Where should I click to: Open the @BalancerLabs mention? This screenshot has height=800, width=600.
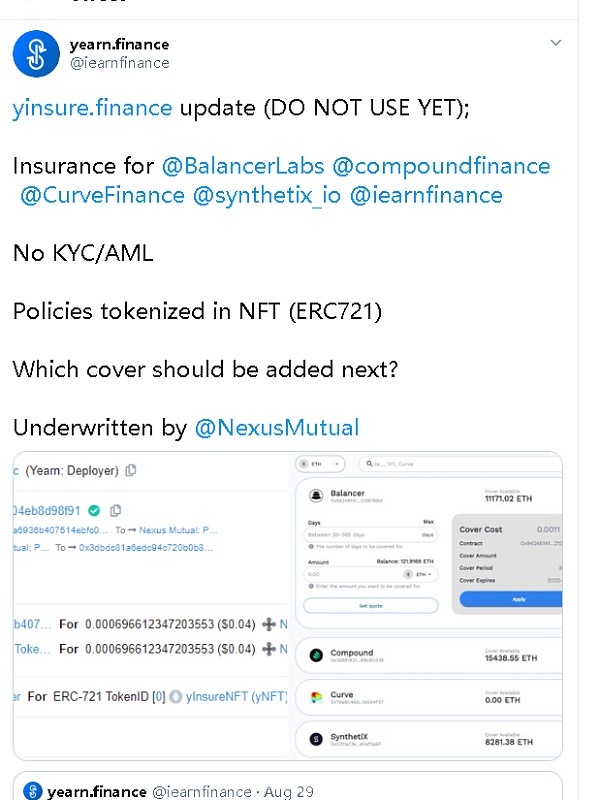click(x=242, y=166)
